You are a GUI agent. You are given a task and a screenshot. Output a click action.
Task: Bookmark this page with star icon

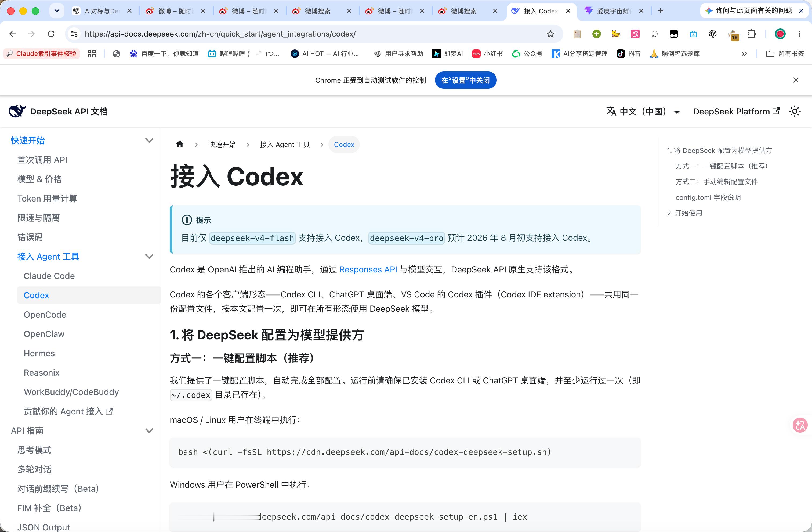[x=550, y=34]
